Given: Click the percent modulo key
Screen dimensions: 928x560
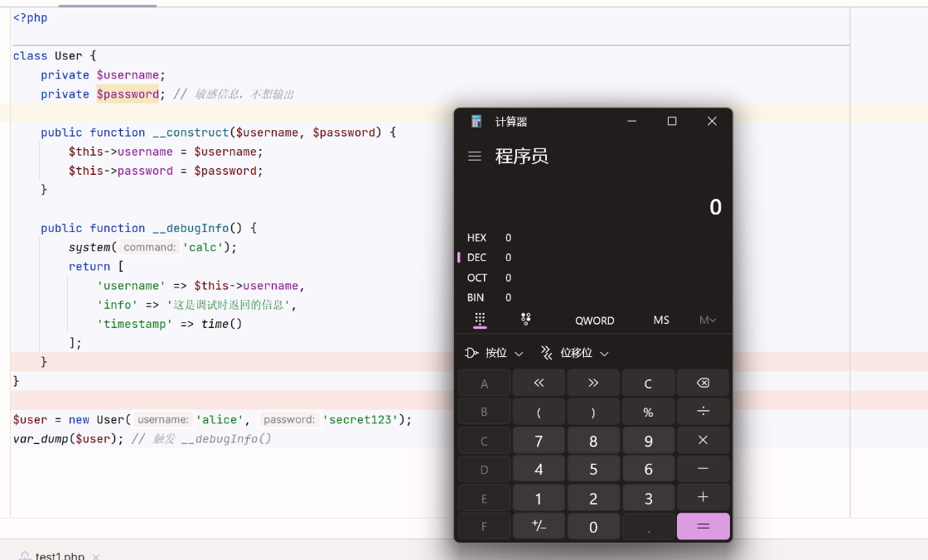Looking at the screenshot, I should pos(648,412).
